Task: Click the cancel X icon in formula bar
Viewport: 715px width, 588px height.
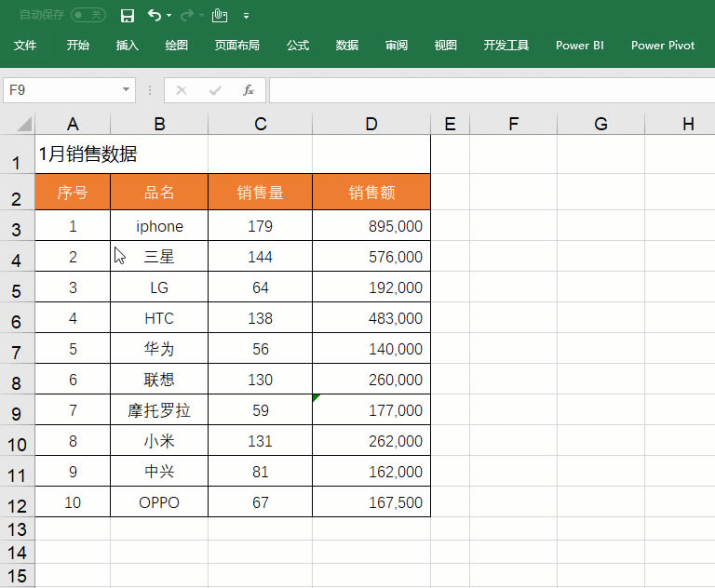Action: pyautogui.click(x=182, y=90)
